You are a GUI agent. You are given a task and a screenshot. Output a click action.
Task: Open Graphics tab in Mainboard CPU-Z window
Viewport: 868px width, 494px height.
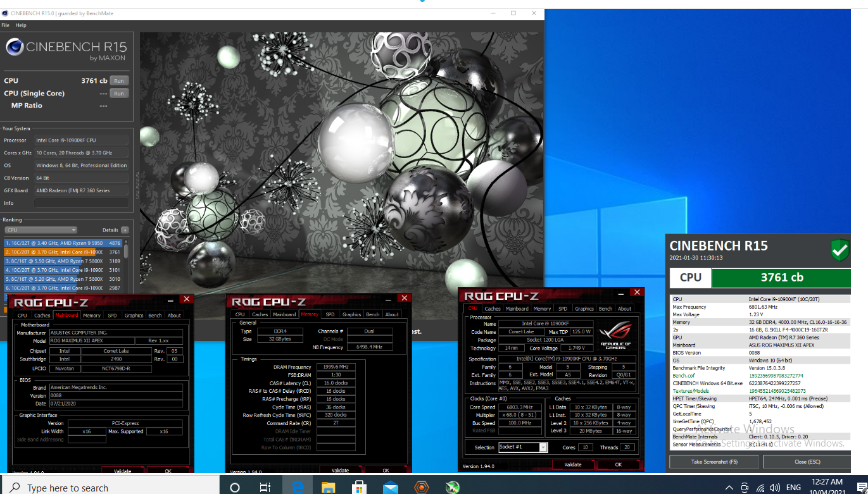(x=134, y=315)
